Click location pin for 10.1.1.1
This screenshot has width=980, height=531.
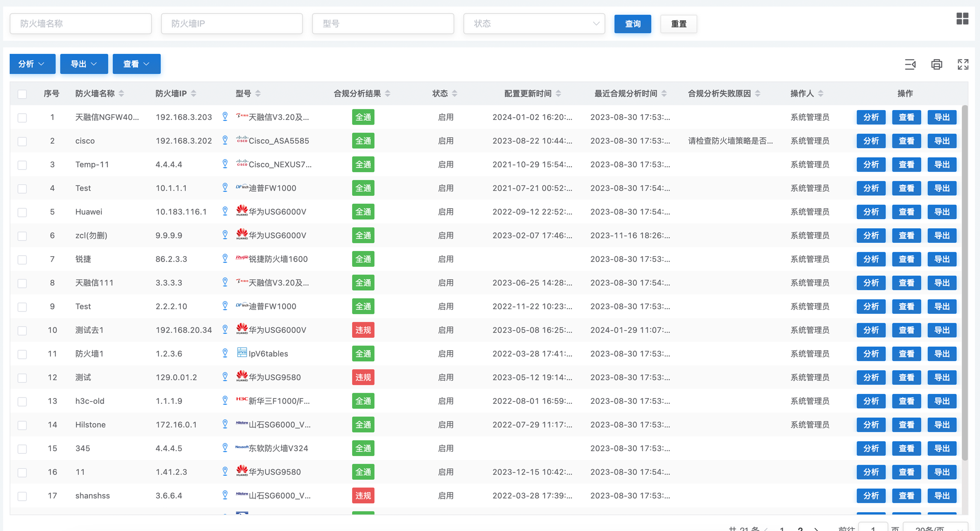tap(225, 187)
